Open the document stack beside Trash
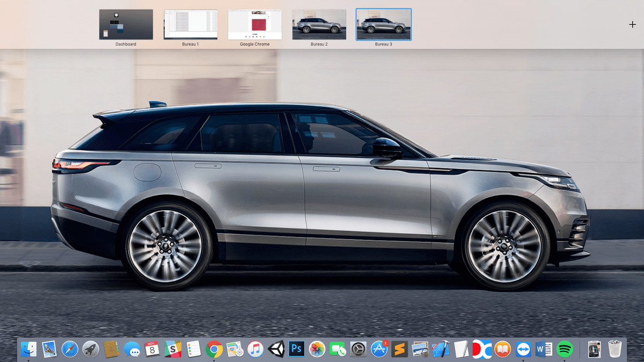 (x=594, y=349)
